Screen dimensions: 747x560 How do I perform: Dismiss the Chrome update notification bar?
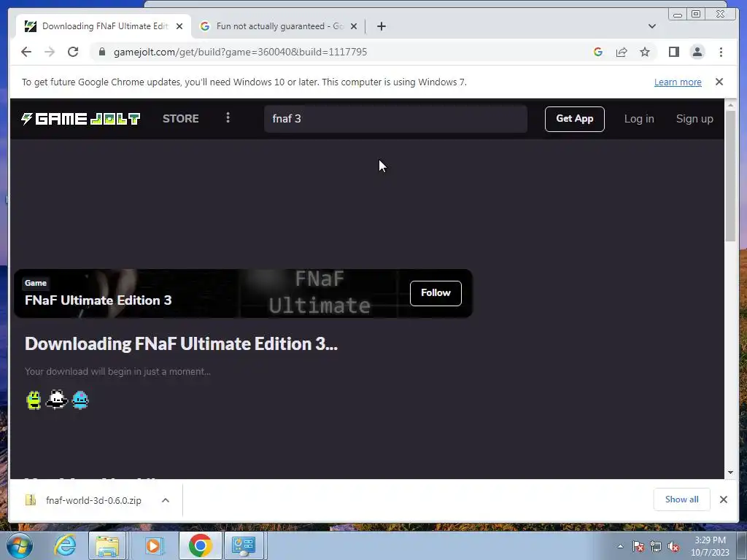click(719, 82)
